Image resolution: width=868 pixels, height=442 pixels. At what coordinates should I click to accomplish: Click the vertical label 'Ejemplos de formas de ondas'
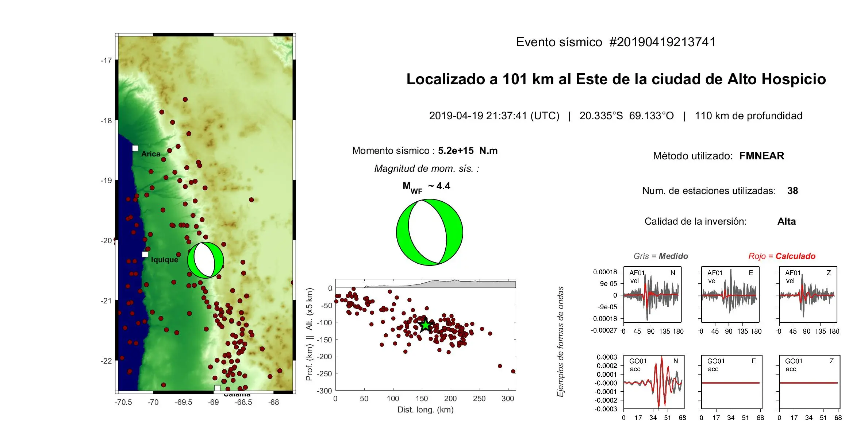tap(561, 342)
